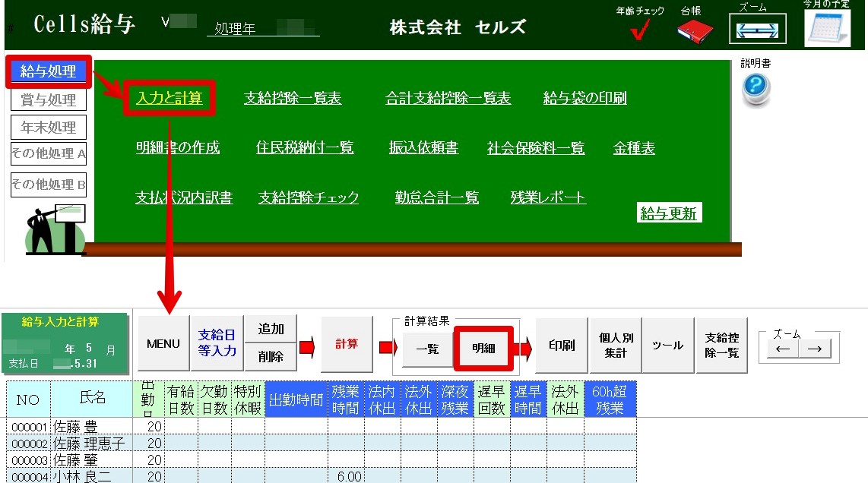Click the 支給日等入力 button
The image size is (868, 483).
pos(217,343)
